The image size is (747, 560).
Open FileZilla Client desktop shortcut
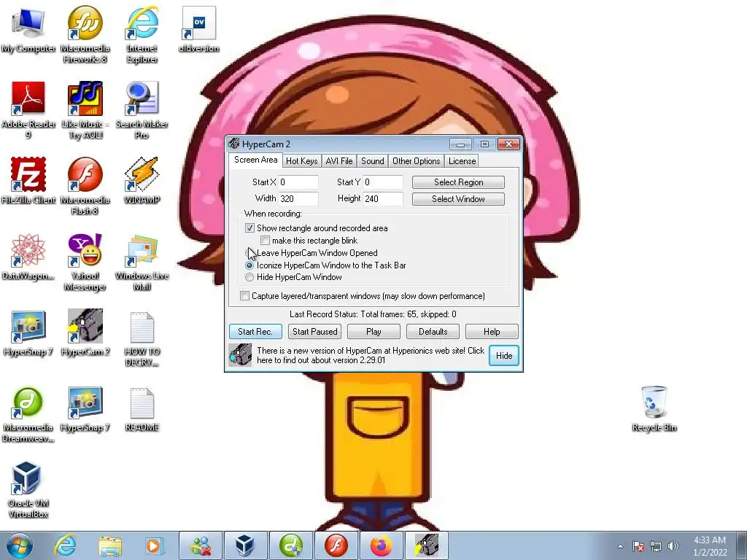click(28, 181)
